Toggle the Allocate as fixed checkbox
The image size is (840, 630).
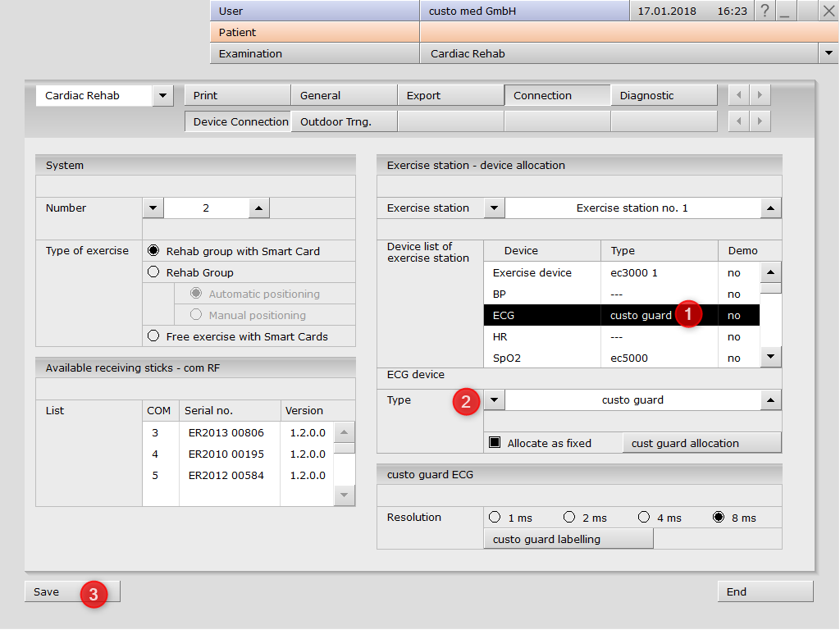495,442
